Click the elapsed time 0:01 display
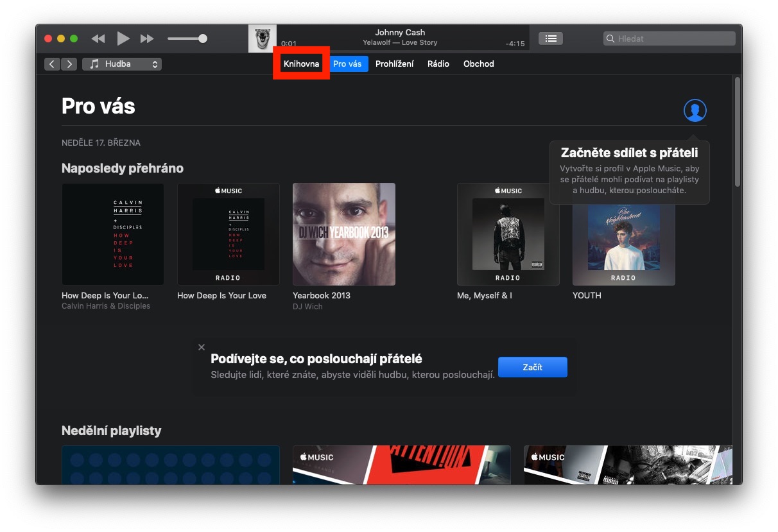Viewport: 778px width, 532px height. tap(289, 44)
